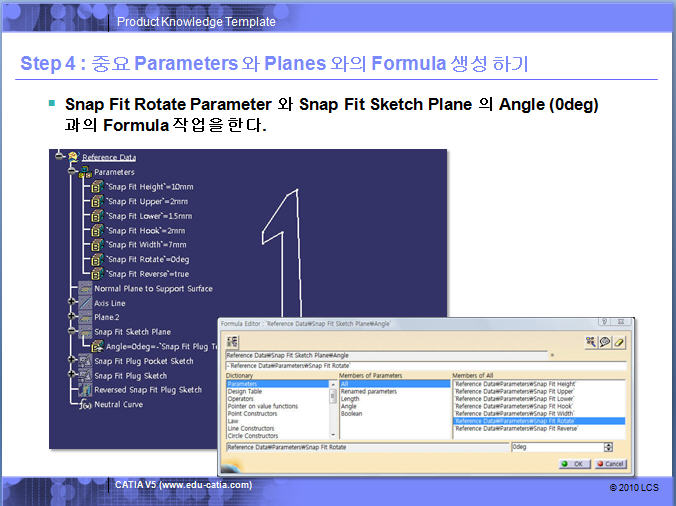The height and width of the screenshot is (506, 676).
Task: Click the Axis Line icon in tree
Action: 85,303
